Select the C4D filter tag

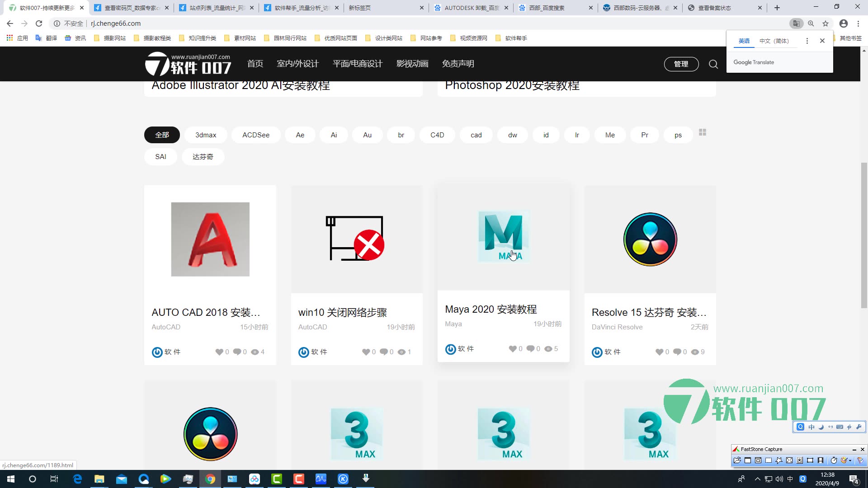437,135
